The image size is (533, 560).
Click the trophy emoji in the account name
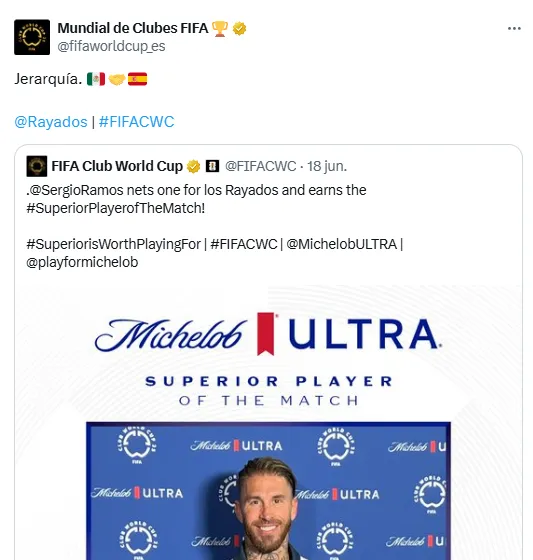pos(220,29)
